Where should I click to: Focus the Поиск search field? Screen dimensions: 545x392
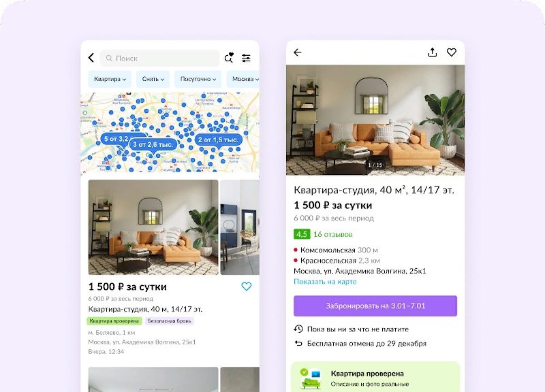(159, 58)
